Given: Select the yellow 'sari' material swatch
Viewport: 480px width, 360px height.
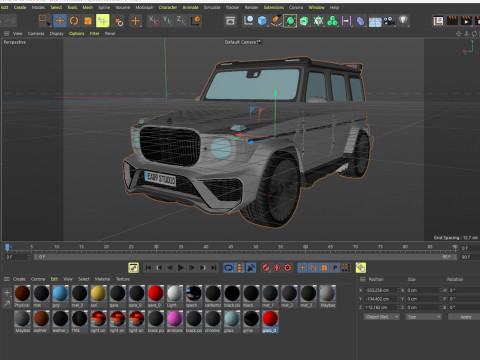Looking at the screenshot, I should 99,296.
